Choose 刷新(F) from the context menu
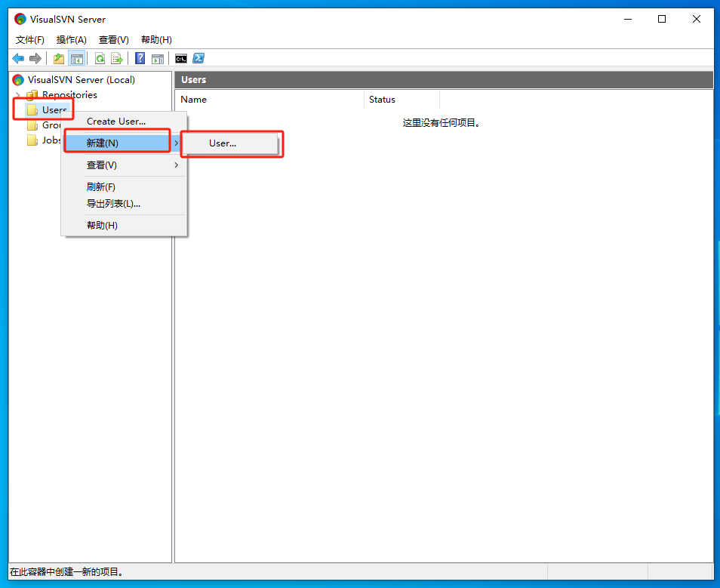This screenshot has width=720, height=588. coord(124,187)
